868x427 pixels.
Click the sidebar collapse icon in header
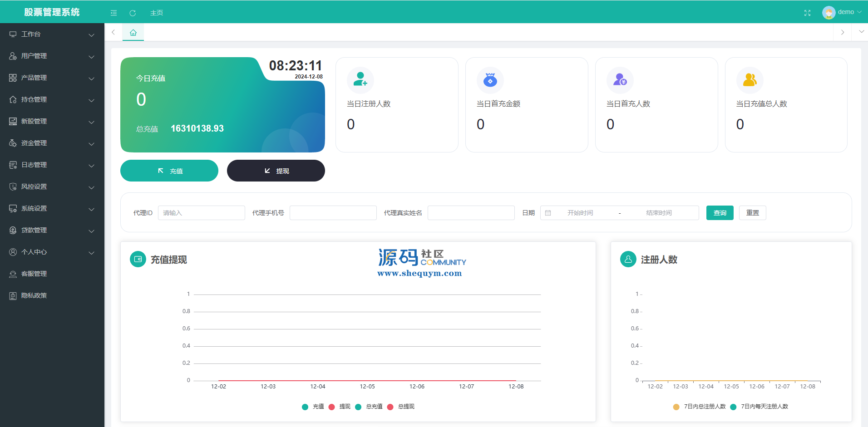113,13
